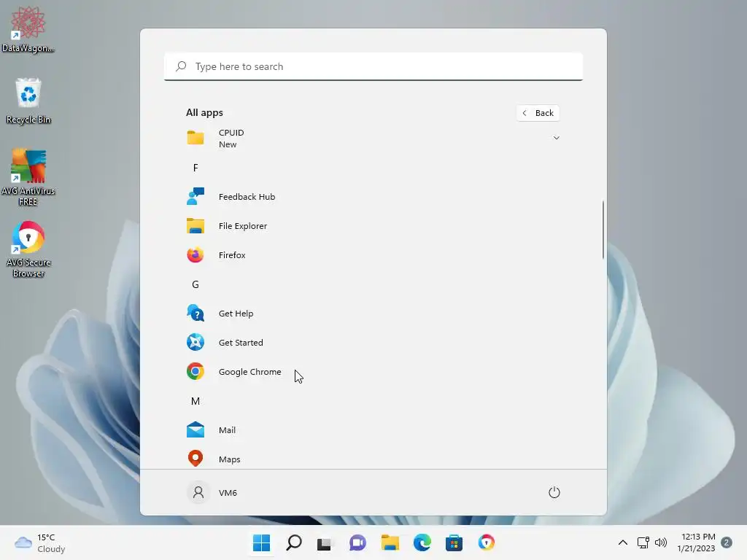Click the Power button in Start menu

(x=554, y=492)
